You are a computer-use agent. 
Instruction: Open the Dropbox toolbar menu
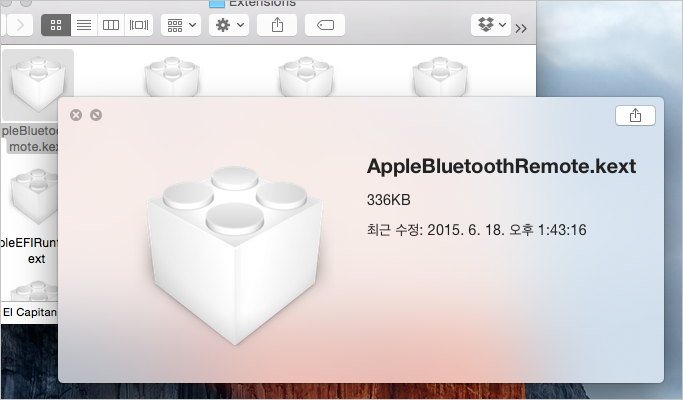tap(491, 25)
